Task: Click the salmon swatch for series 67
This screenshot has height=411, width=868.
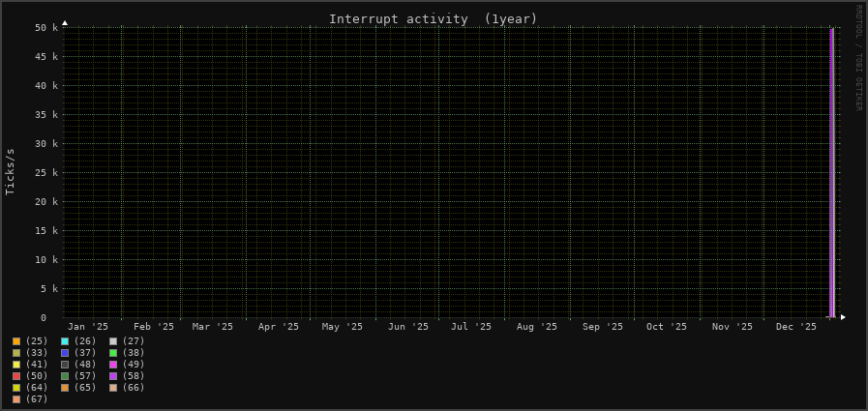Action: point(16,399)
